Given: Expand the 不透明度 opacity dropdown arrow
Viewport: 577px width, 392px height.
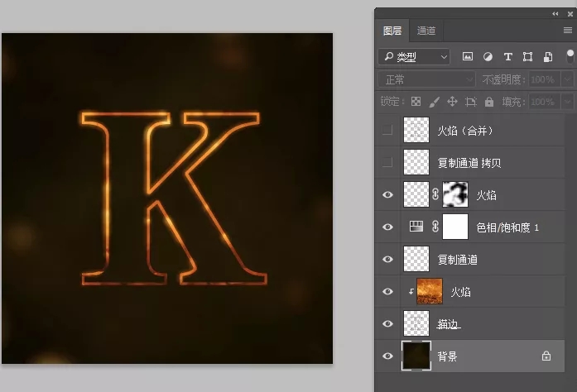Looking at the screenshot, I should tap(568, 79).
